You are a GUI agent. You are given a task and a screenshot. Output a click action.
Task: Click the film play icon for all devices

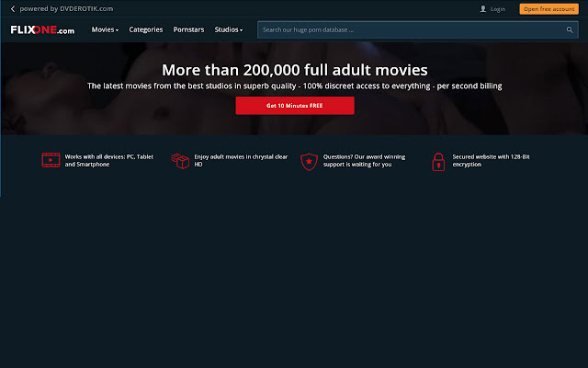tap(51, 160)
